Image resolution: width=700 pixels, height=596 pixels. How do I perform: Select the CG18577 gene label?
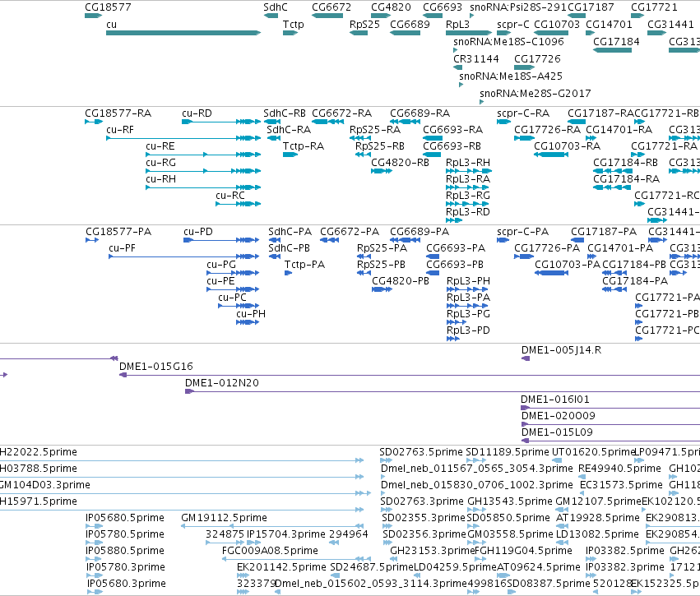click(108, 7)
